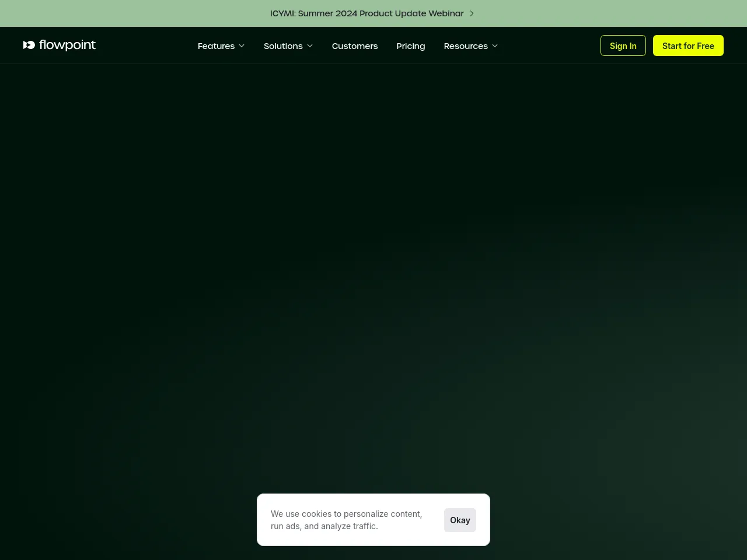Navigate to Pricing
The width and height of the screenshot is (747, 560).
point(410,46)
